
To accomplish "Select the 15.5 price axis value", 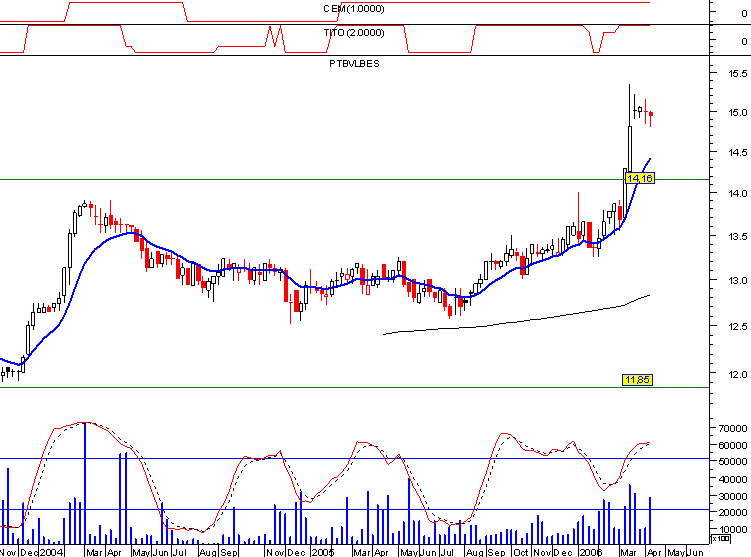I will (x=738, y=73).
